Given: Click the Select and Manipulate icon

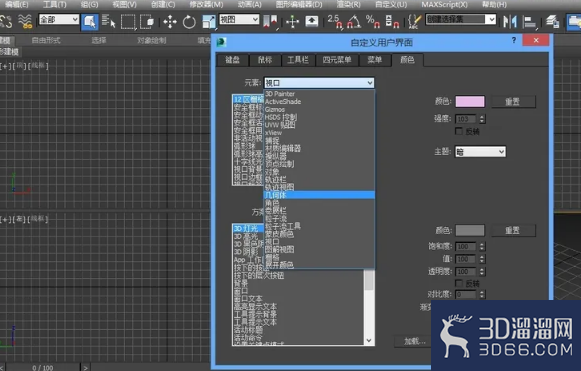Looking at the screenshot, I should [x=292, y=21].
